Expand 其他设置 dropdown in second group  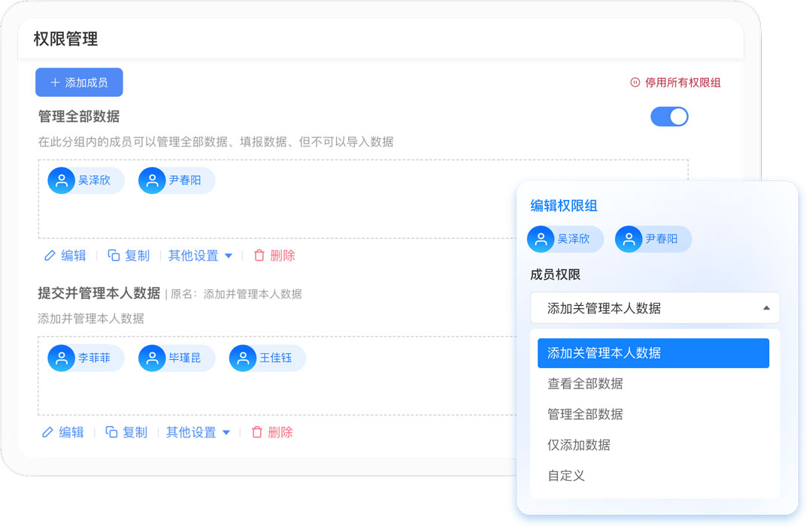coord(198,432)
